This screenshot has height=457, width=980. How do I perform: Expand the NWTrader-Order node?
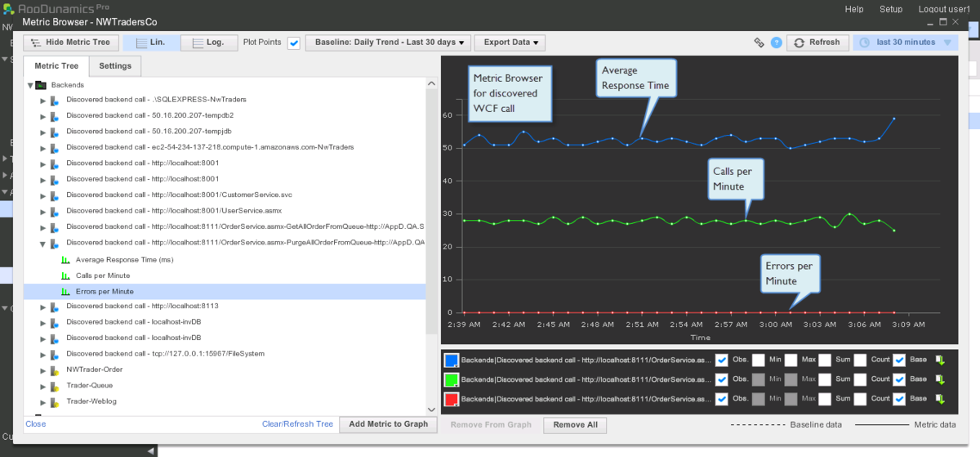point(43,370)
